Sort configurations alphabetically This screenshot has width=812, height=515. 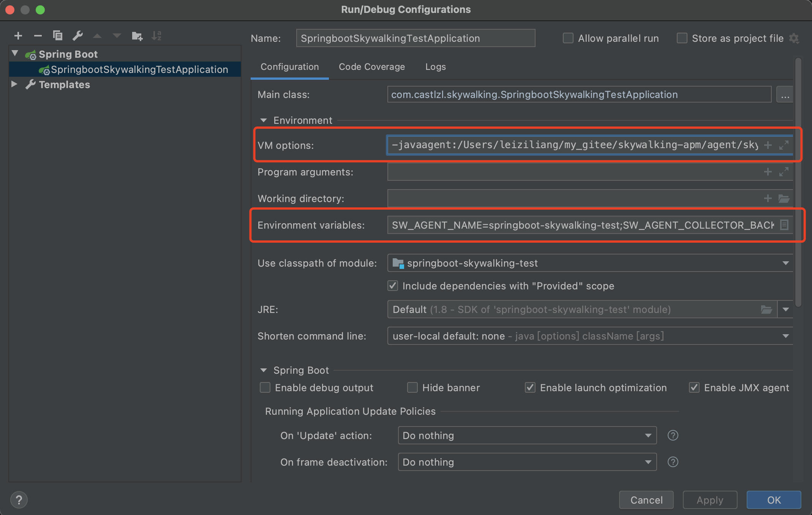(x=156, y=36)
